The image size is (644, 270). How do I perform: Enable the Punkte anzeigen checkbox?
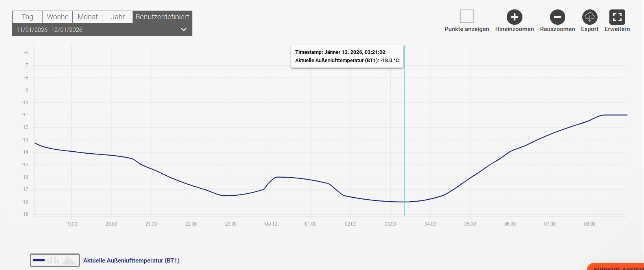pyautogui.click(x=467, y=17)
